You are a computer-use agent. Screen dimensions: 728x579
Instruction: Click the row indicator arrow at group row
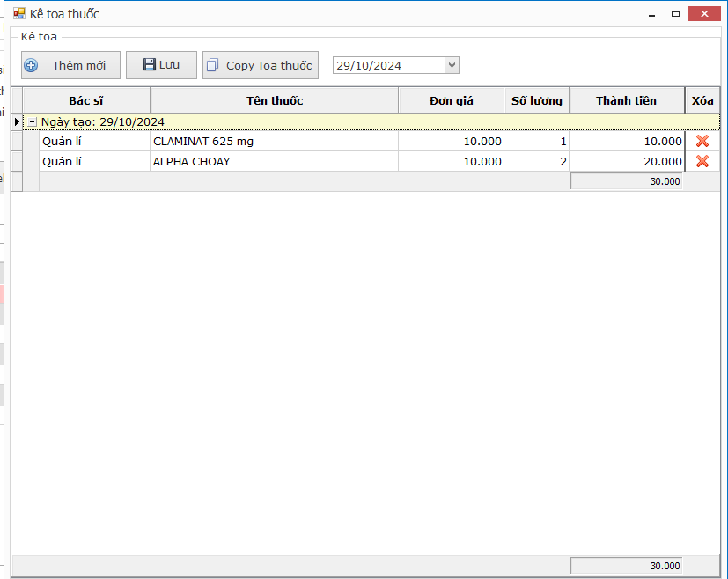click(x=17, y=121)
